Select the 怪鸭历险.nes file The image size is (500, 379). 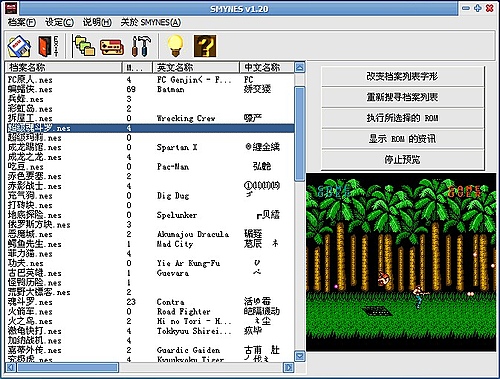click(35, 283)
